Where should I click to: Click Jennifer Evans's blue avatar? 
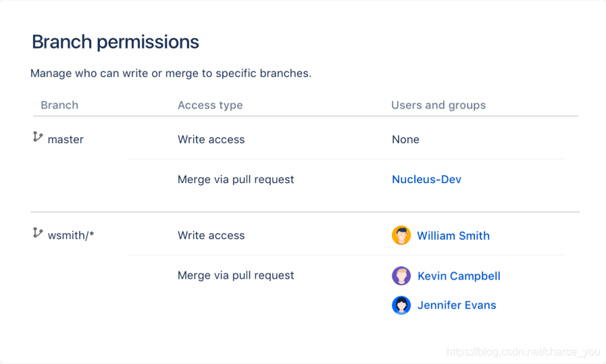[401, 305]
